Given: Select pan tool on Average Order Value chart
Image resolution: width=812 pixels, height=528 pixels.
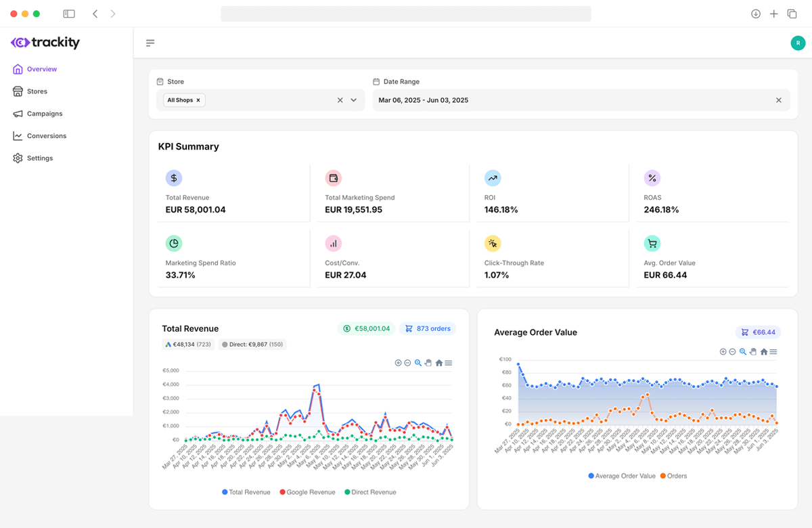Looking at the screenshot, I should click(x=752, y=352).
